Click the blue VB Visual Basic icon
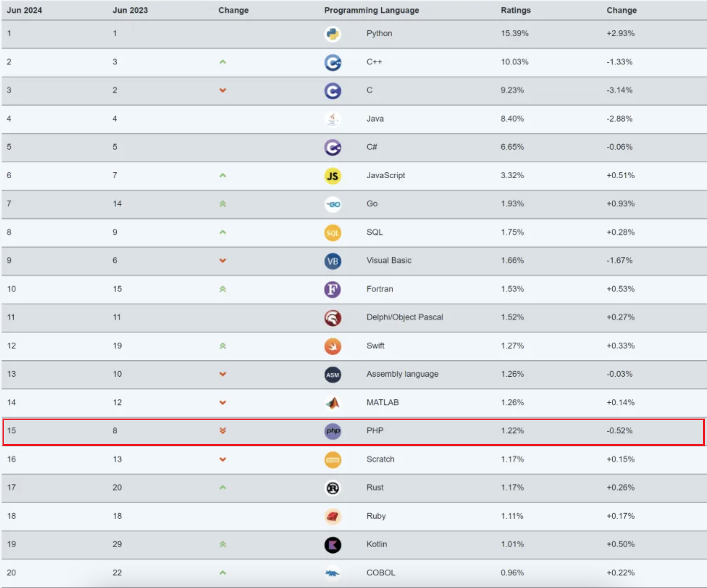 click(x=333, y=261)
